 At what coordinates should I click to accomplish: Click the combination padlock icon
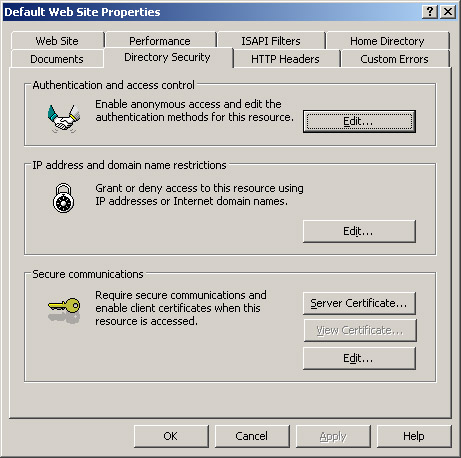tap(64, 198)
